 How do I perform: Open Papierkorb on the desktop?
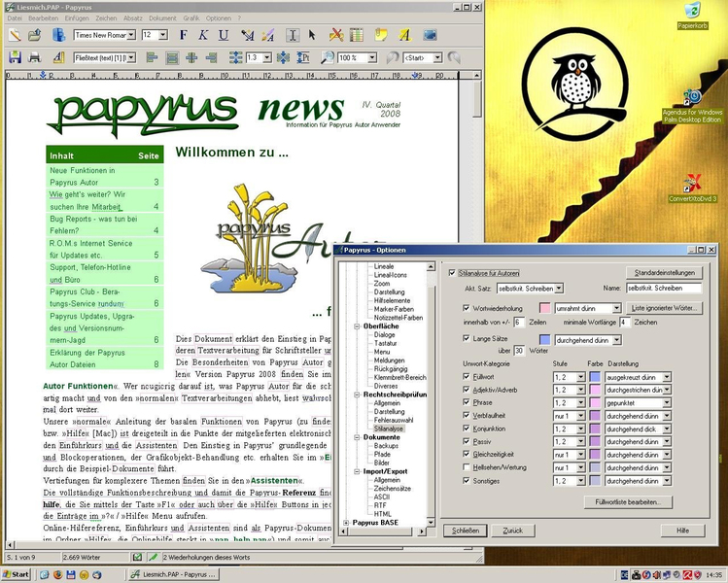click(x=692, y=16)
